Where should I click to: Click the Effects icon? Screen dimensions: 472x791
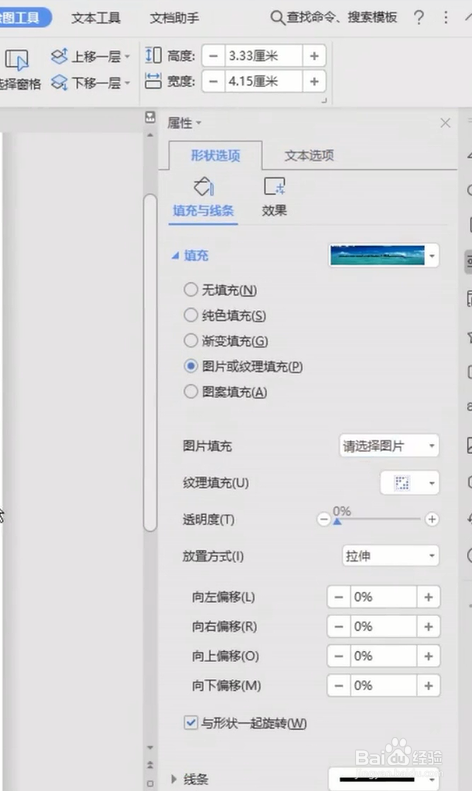click(274, 186)
